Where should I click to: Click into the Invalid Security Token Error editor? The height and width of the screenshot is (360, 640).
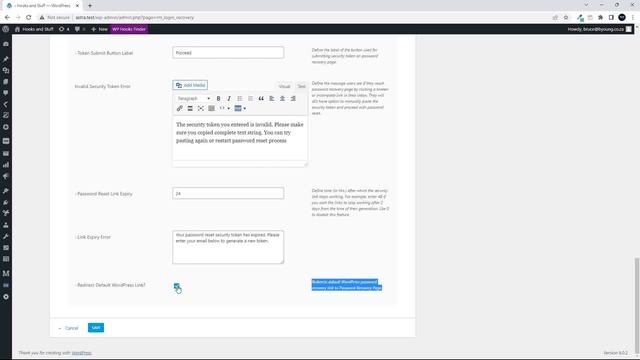(x=240, y=138)
